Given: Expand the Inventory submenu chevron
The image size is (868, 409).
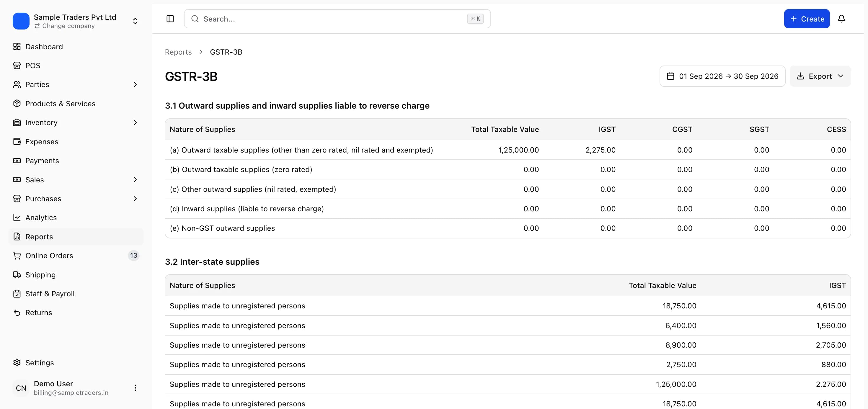Looking at the screenshot, I should 135,122.
